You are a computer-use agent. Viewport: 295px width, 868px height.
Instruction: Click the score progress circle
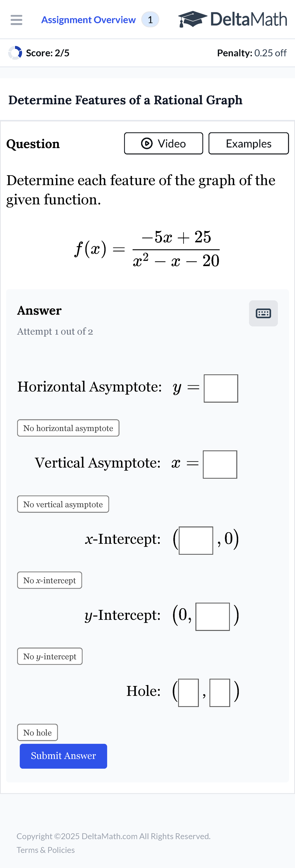[15, 53]
